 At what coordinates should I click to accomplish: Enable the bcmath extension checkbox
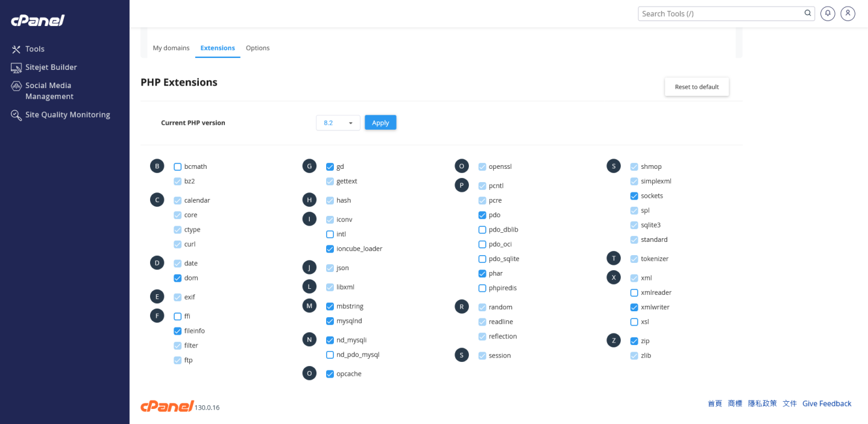178,166
